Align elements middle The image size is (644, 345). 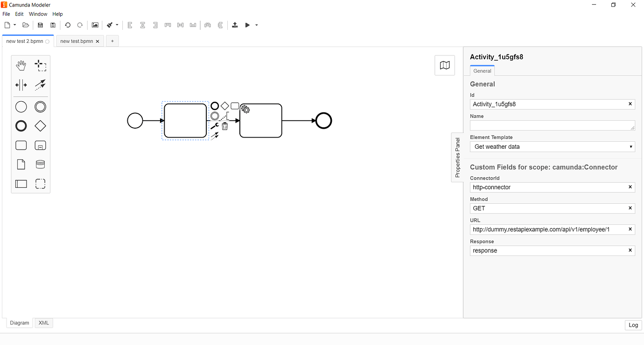pyautogui.click(x=181, y=25)
